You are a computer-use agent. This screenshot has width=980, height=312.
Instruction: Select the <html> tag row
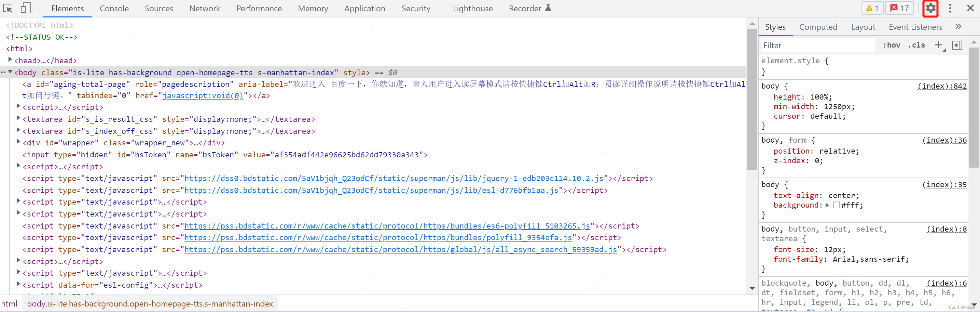pyautogui.click(x=19, y=49)
